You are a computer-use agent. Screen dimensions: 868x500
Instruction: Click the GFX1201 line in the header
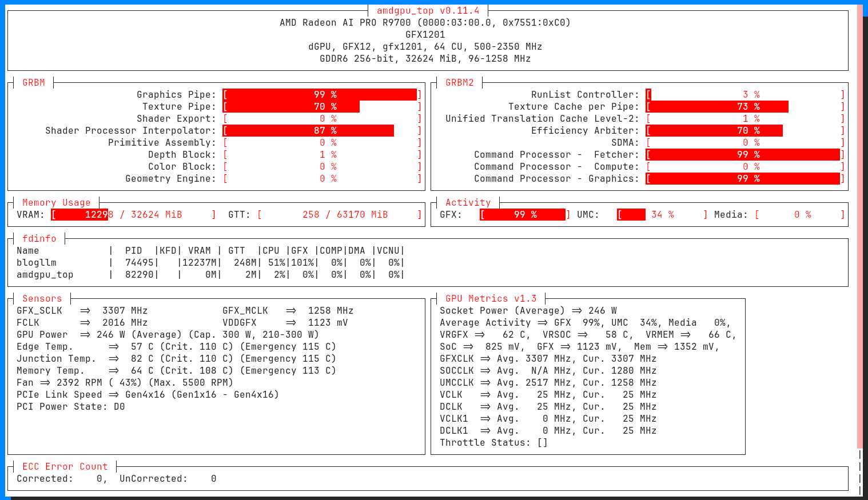(425, 34)
